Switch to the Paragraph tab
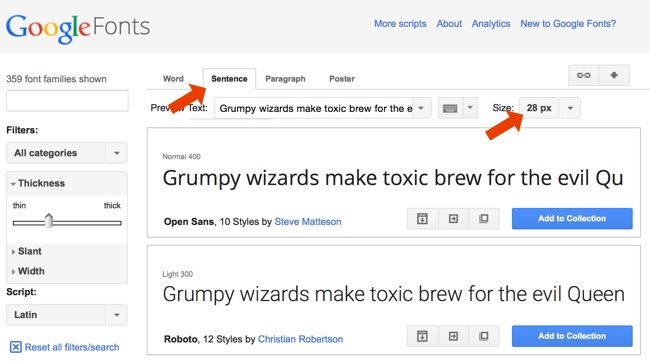Viewport: 650px width, 362px height. [285, 79]
